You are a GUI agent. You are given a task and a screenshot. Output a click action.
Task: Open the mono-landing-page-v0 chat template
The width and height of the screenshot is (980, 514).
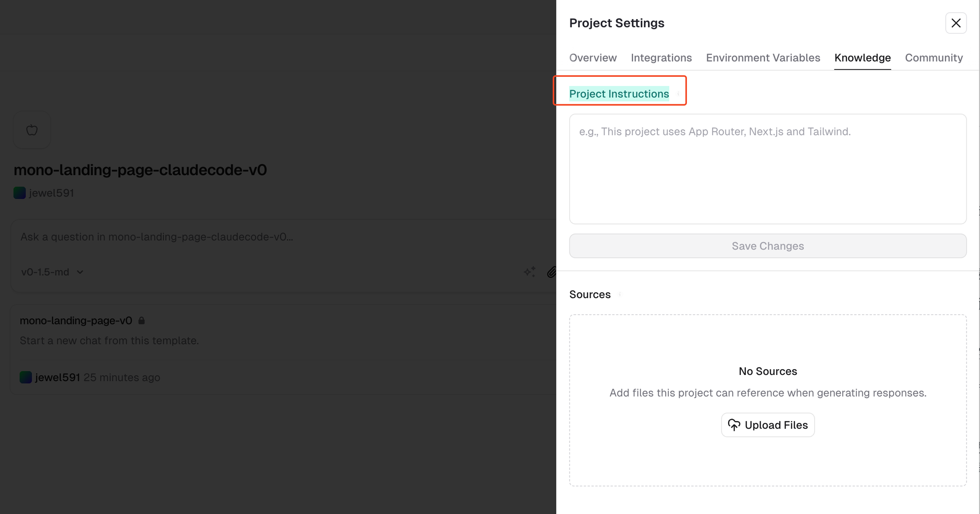76,321
